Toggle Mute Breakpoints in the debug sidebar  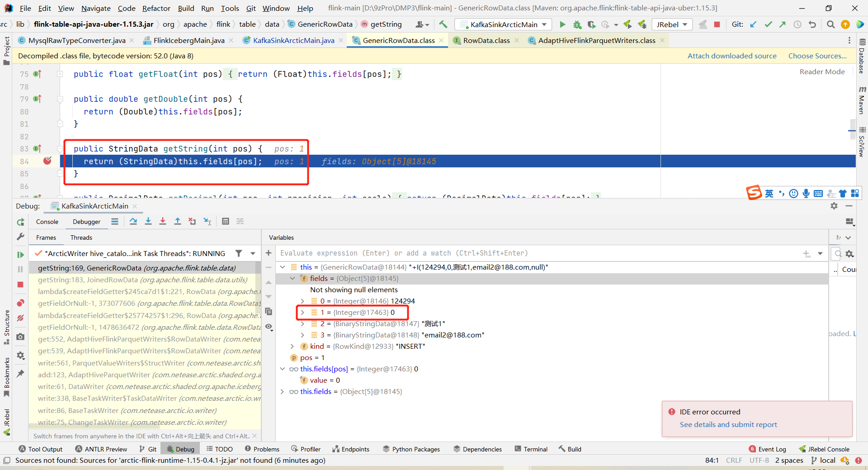pyautogui.click(x=20, y=318)
